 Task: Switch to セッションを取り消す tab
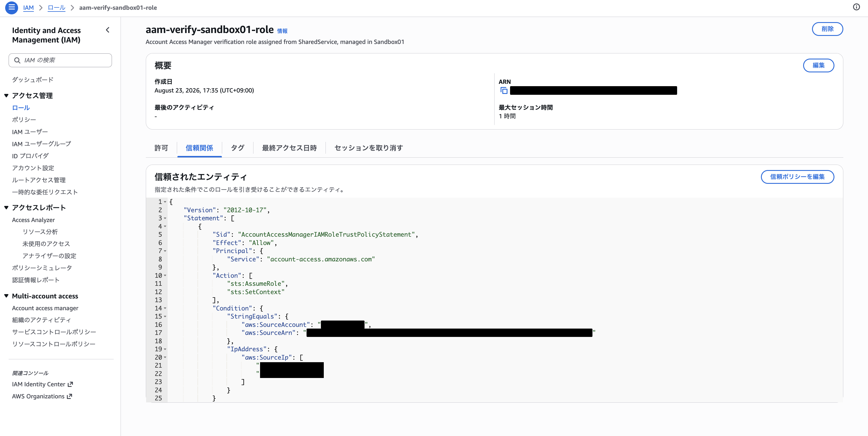pos(369,148)
